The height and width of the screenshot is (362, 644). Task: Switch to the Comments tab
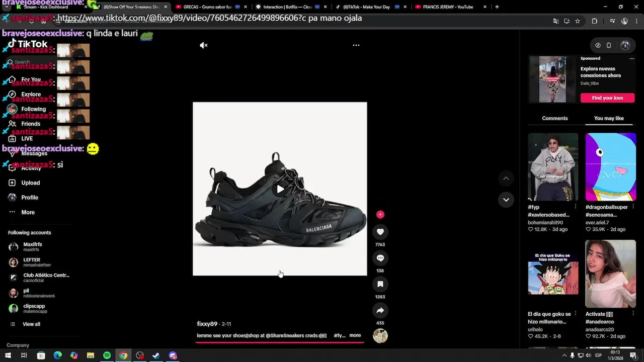pyautogui.click(x=555, y=118)
